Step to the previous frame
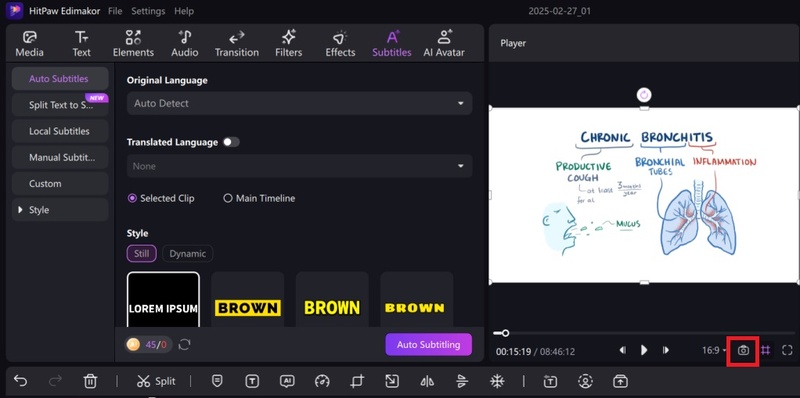 (622, 350)
